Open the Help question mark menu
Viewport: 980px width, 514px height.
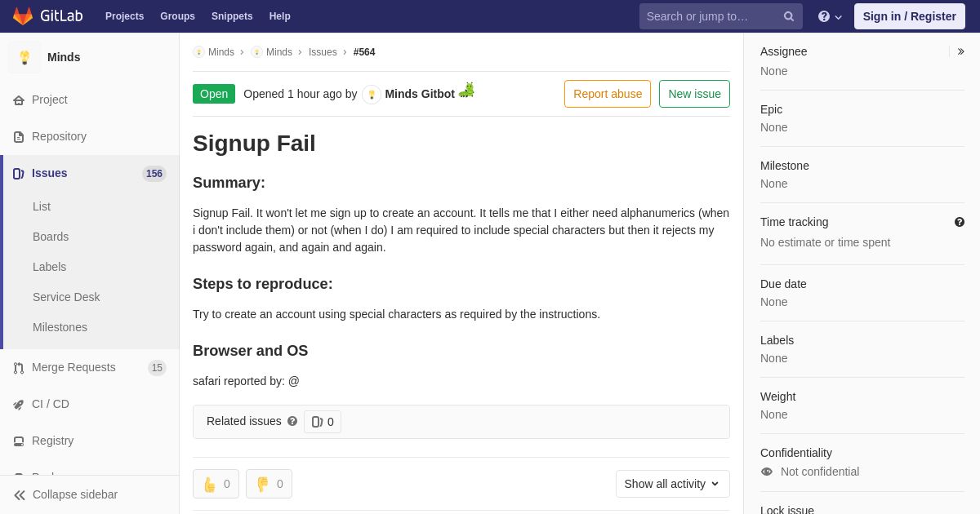[x=830, y=16]
